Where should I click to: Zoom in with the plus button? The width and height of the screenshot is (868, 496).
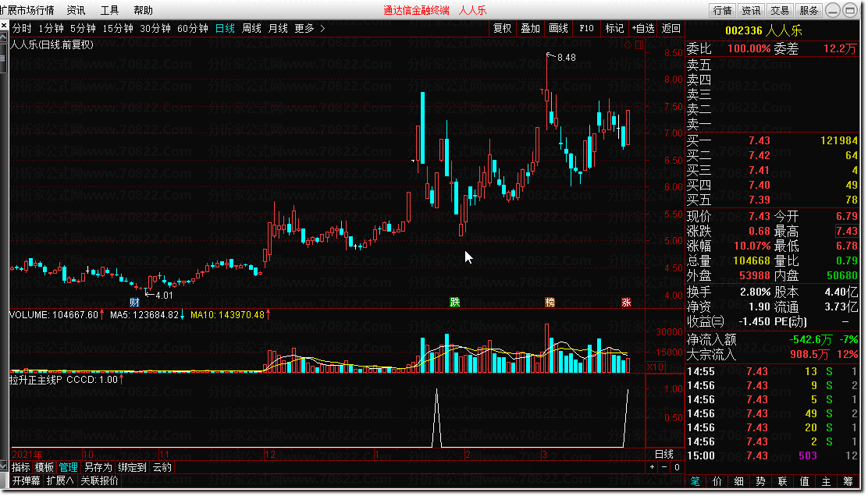click(652, 467)
